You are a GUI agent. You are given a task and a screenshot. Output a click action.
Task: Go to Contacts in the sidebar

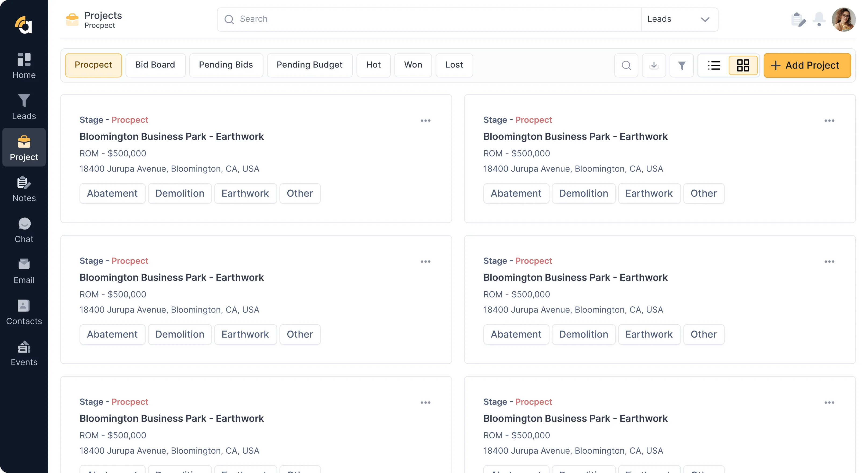(x=24, y=312)
